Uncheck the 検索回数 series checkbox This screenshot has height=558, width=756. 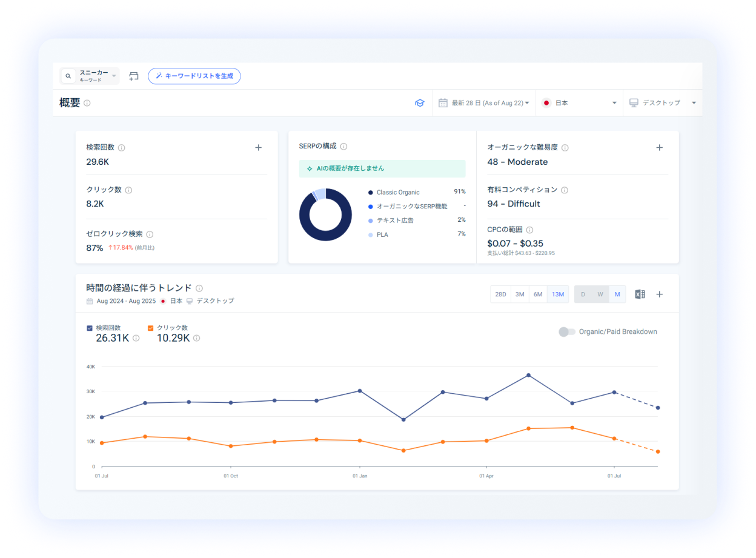[90, 328]
